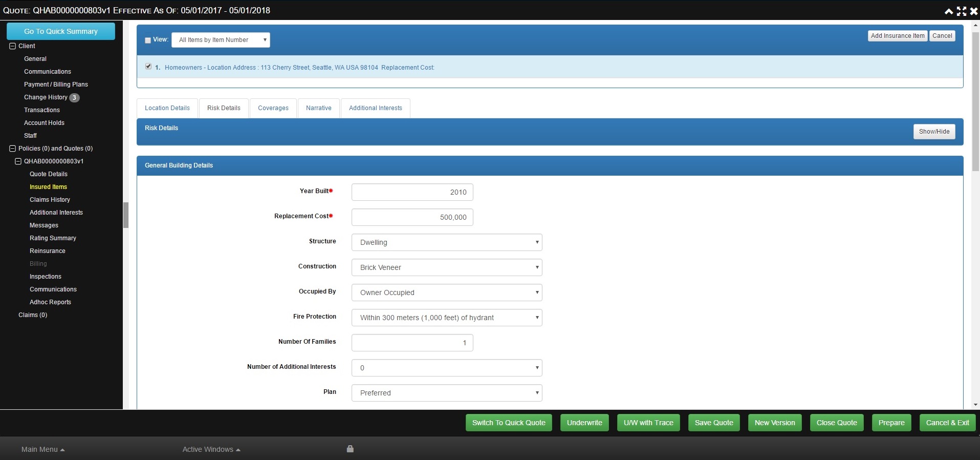Open Payment / Billing Plans
The image size is (980, 460).
pos(56,85)
